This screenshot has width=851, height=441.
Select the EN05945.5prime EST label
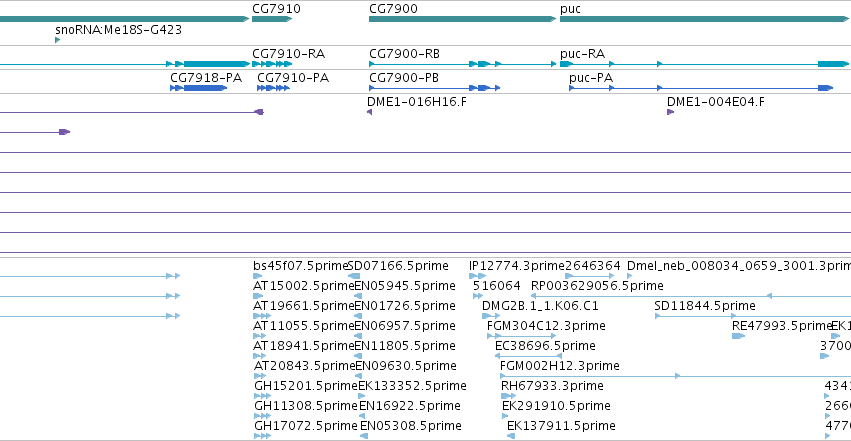(405, 286)
